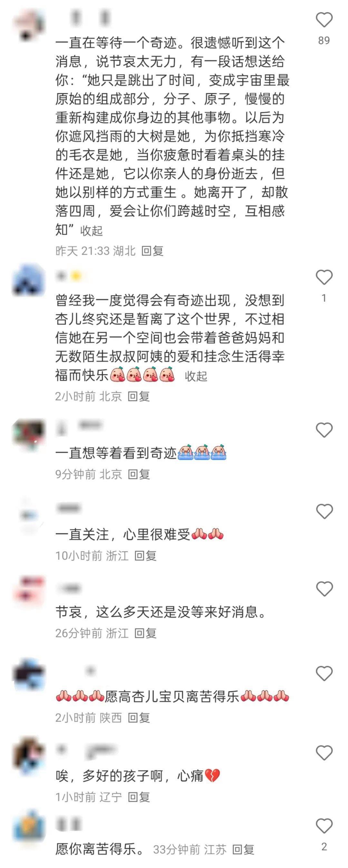Reply to the 2小时前 北京 comment
The image size is (348, 868).
pyautogui.click(x=139, y=397)
